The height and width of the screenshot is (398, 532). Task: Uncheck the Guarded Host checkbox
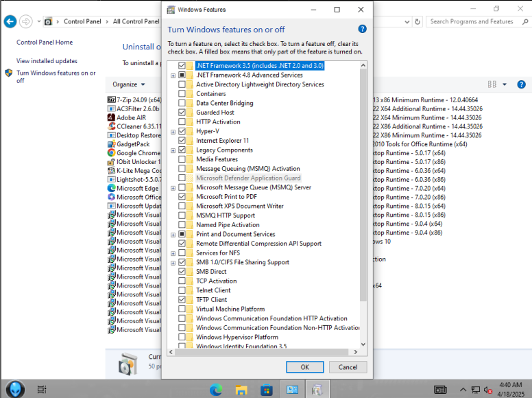[x=182, y=113]
